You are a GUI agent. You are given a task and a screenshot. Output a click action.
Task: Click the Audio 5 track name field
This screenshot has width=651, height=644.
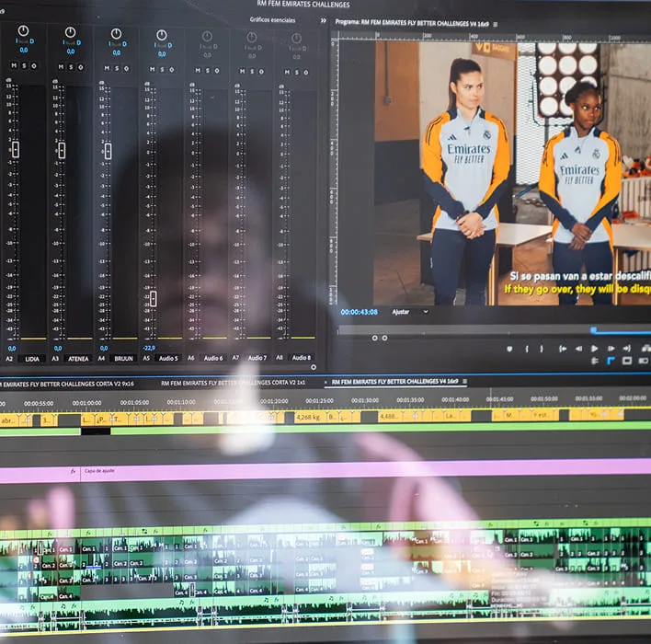168,358
